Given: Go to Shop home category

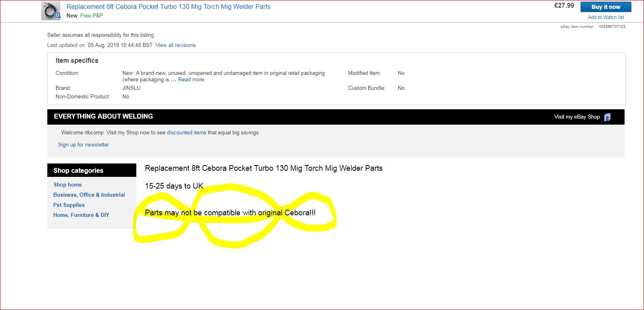Looking at the screenshot, I should click(x=68, y=185).
